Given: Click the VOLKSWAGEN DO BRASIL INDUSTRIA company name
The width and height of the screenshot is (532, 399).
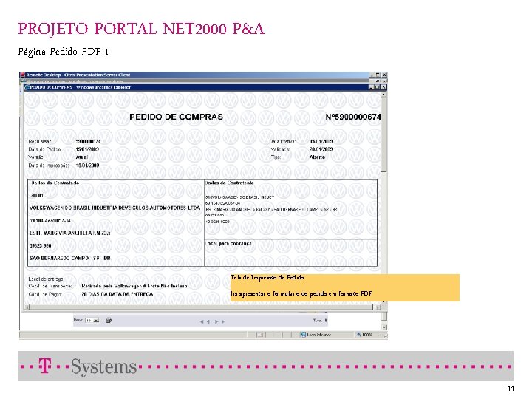Looking at the screenshot, I should [115, 208].
